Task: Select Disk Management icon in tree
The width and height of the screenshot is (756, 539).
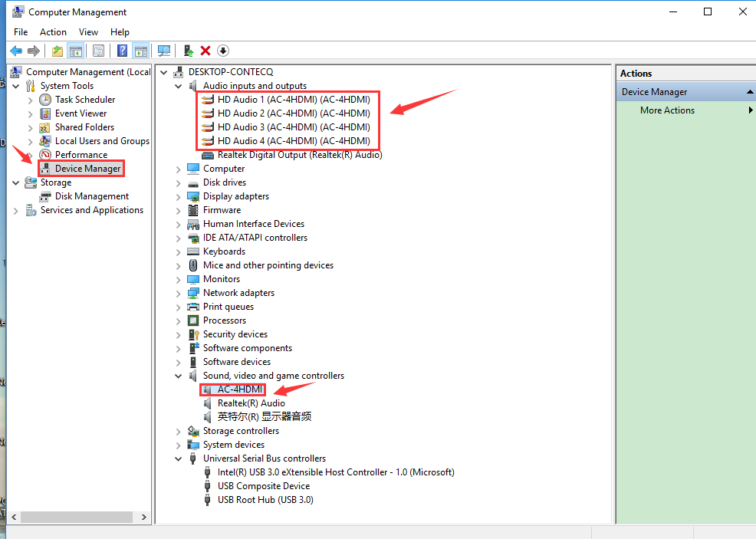Action: [x=45, y=197]
